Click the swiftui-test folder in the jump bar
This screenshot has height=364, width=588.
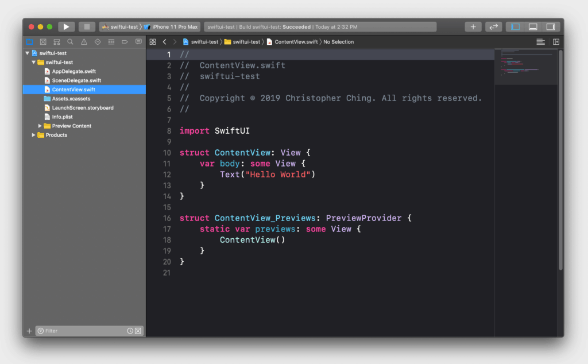(x=242, y=41)
